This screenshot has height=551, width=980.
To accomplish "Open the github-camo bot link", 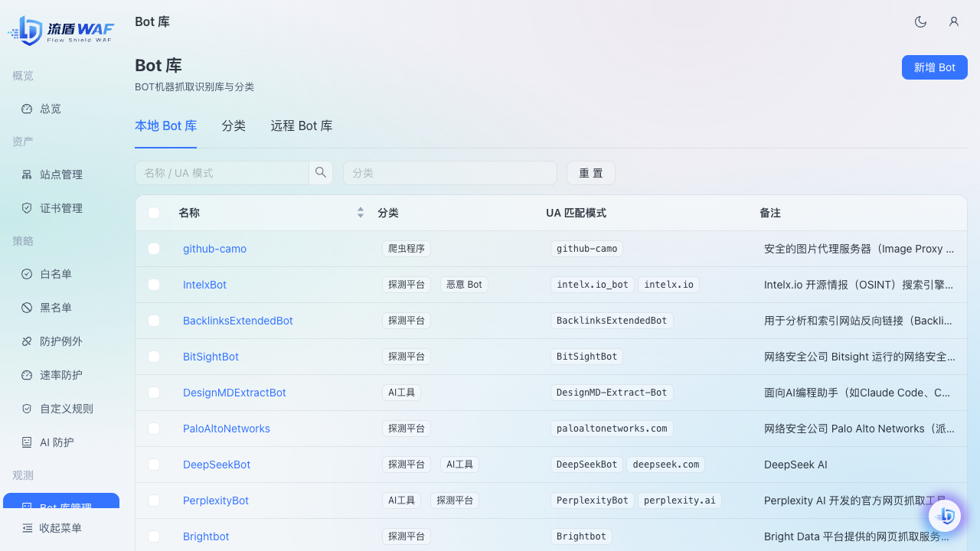I will click(x=214, y=249).
